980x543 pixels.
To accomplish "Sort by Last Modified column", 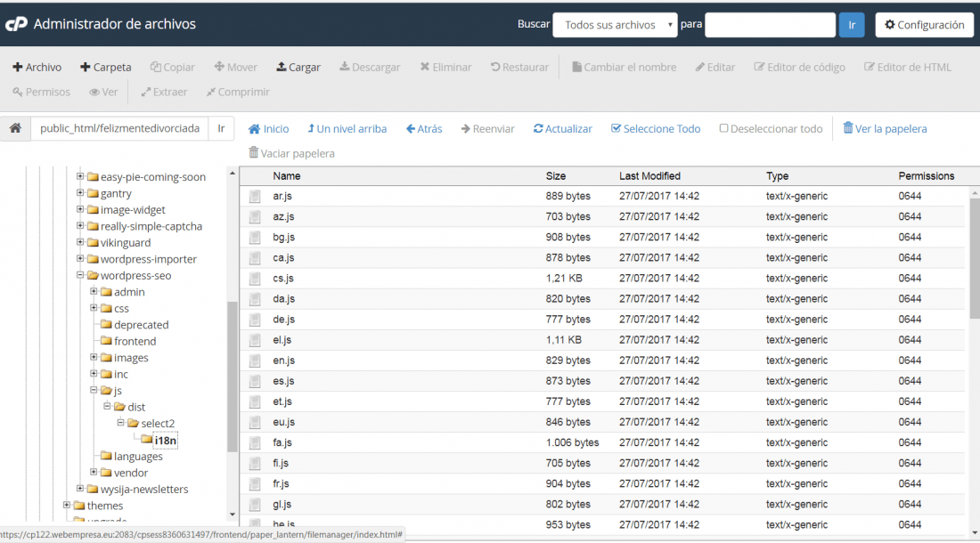I will point(650,176).
